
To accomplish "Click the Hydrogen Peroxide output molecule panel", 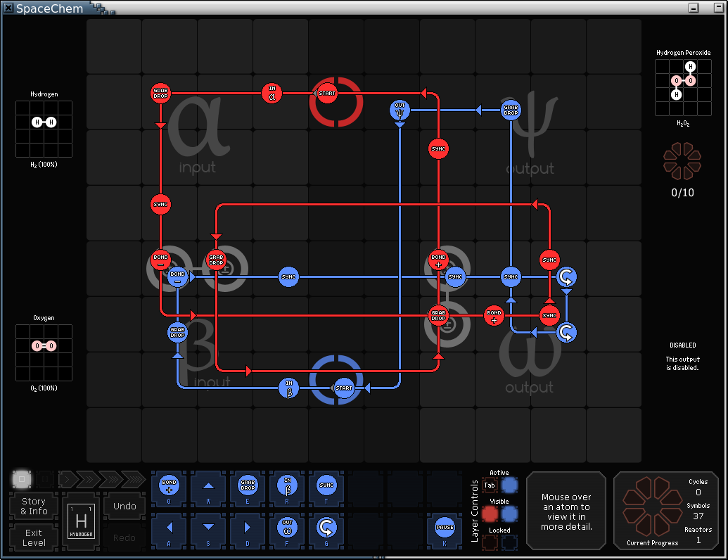I will (683, 87).
